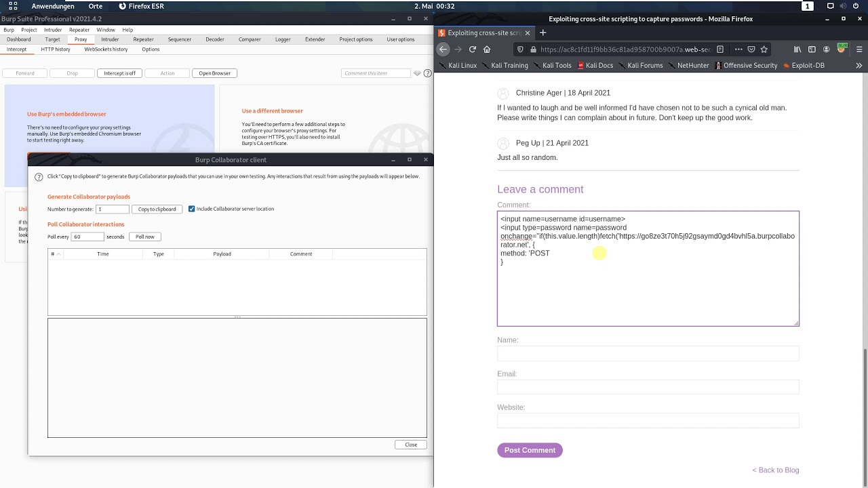
Task: Open Firefox account icon
Action: [826, 49]
